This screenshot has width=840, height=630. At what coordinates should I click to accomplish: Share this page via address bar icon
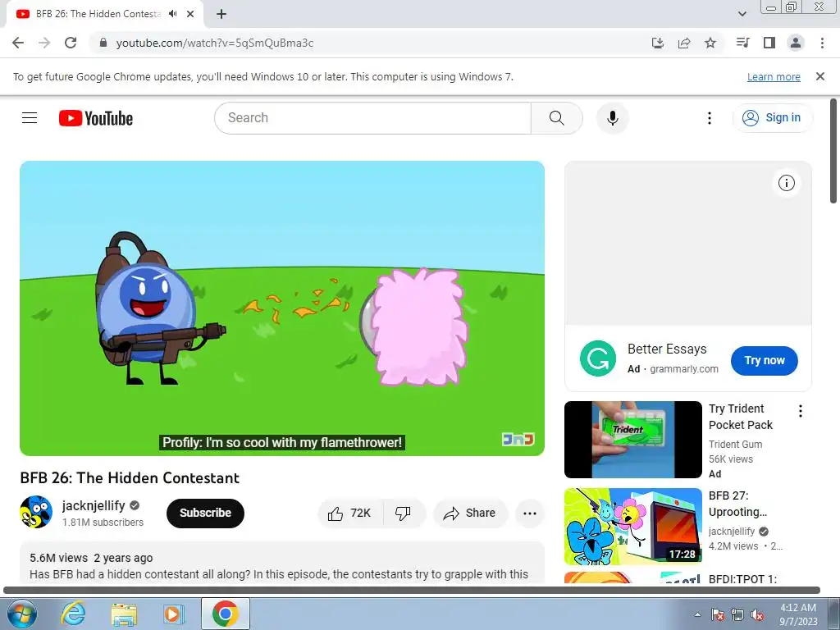point(684,43)
